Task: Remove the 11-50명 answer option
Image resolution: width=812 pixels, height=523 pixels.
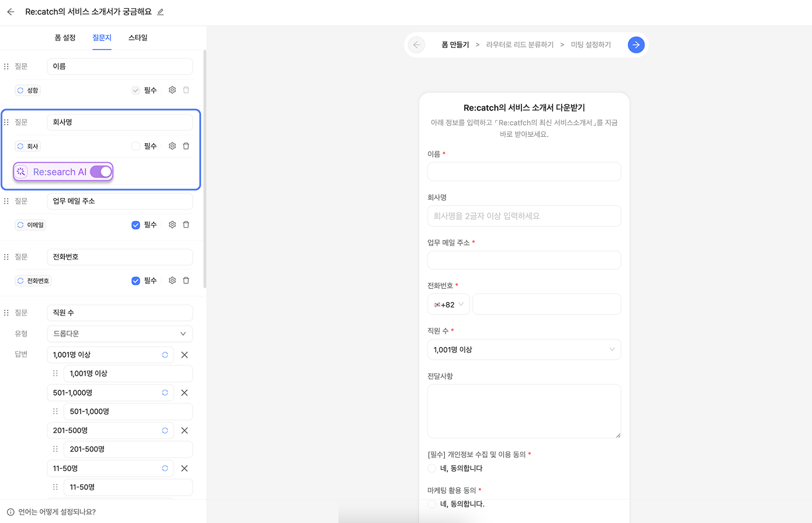Action: tap(185, 468)
